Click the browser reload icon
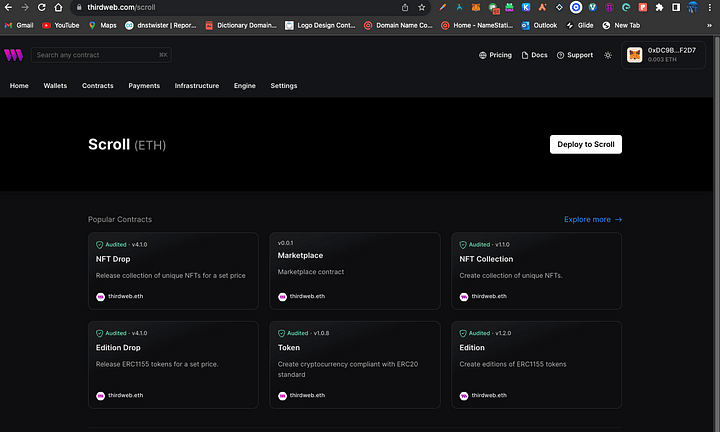 coord(43,7)
